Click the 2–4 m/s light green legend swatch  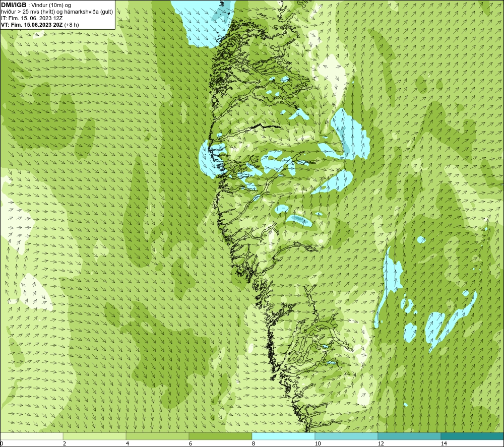point(95,436)
